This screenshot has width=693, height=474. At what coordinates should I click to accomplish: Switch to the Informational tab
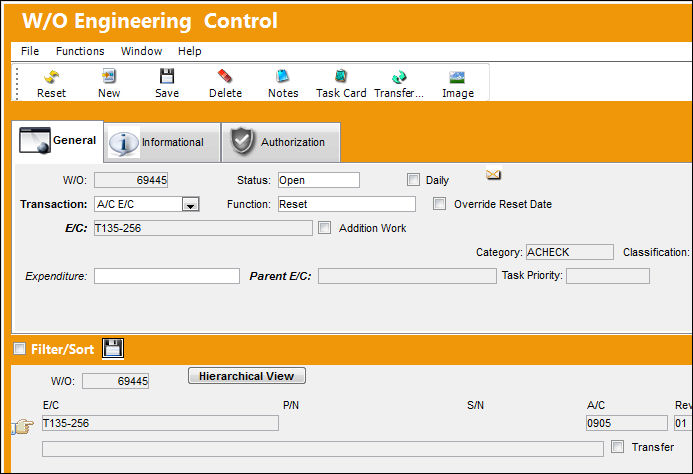(162, 142)
